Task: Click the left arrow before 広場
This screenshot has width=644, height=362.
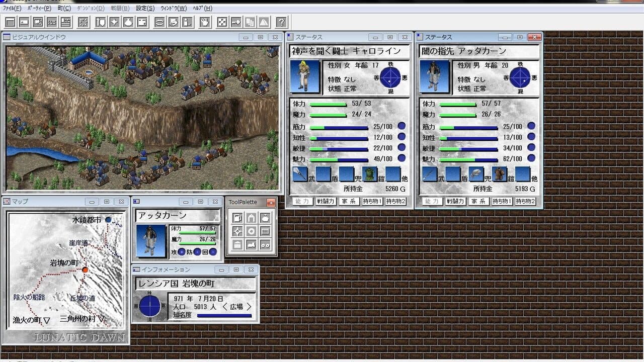Action: pyautogui.click(x=224, y=307)
